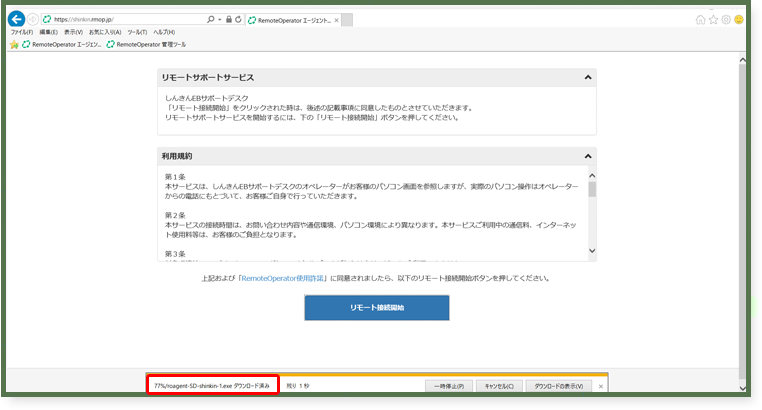Open the browser settings gear icon
The image size is (762, 410).
(x=726, y=19)
